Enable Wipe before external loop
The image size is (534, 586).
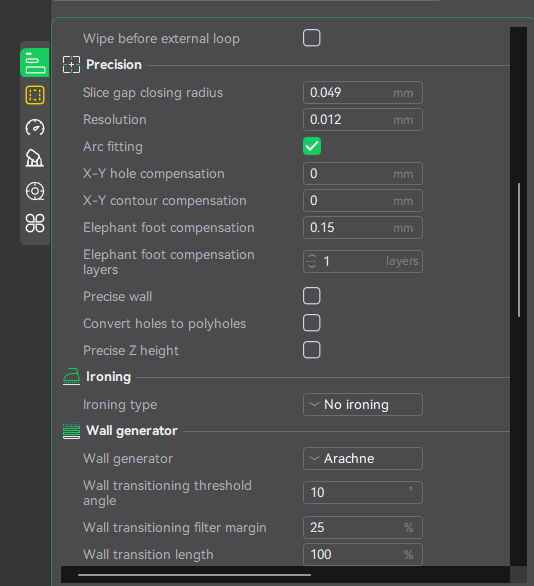click(312, 38)
